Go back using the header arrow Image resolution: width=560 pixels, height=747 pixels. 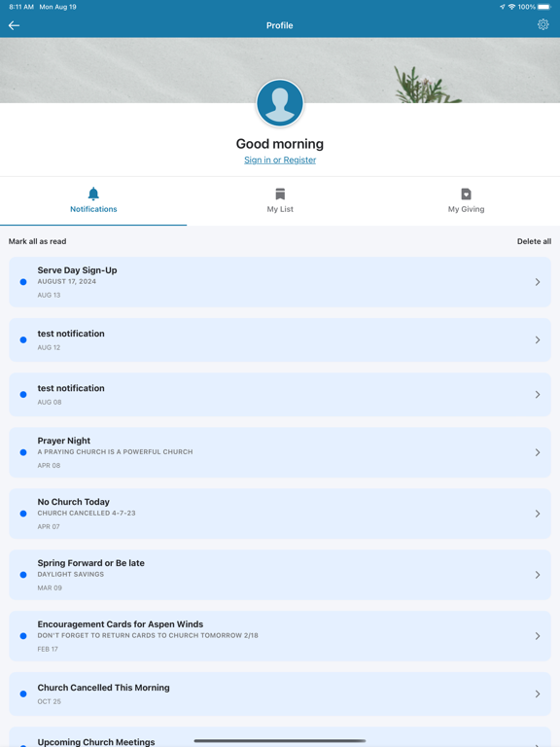point(14,25)
